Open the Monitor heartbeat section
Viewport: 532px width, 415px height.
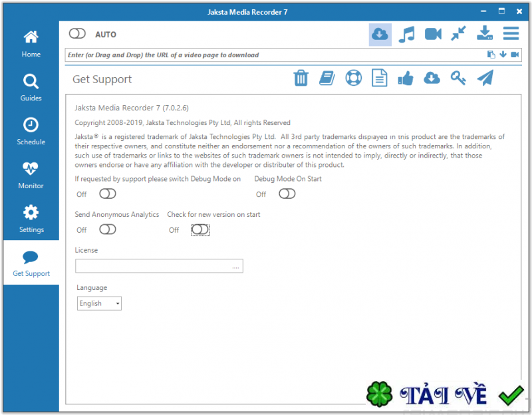(x=31, y=175)
